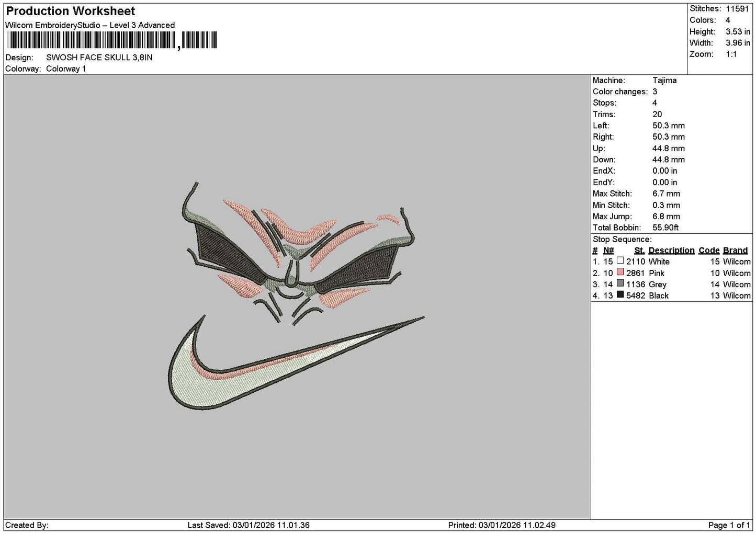Screen dimensions: 756x534
Task: Click the "Page 1 of 1" indicator
Action: [729, 525]
